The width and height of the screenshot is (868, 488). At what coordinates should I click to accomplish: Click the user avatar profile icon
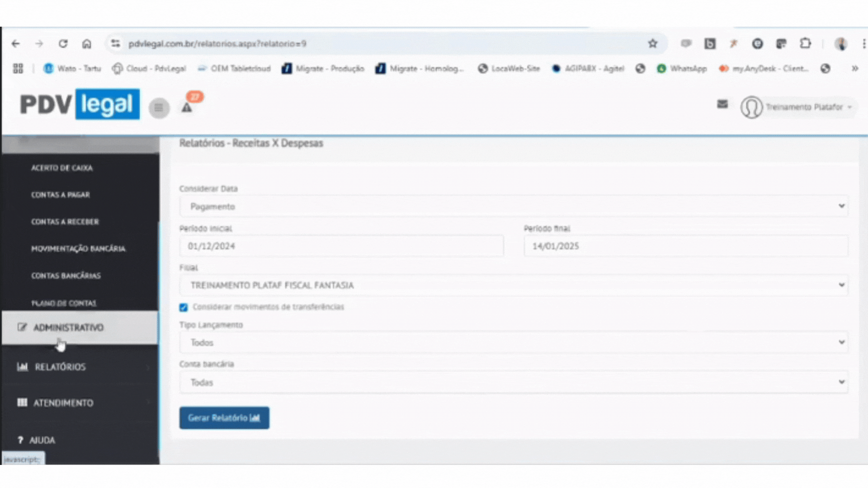(751, 108)
